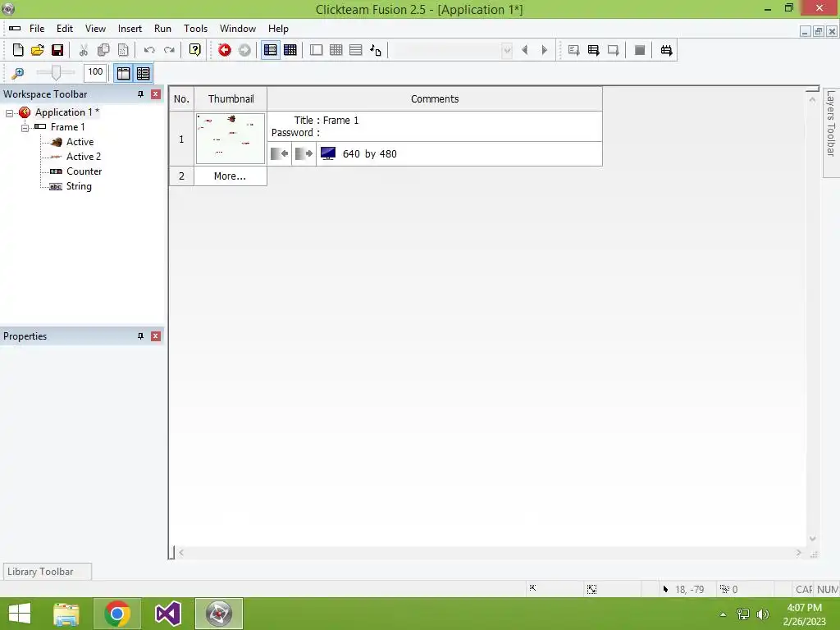840x630 pixels.
Task: Click the grey Forward navigation arrow icon
Action: [244, 50]
